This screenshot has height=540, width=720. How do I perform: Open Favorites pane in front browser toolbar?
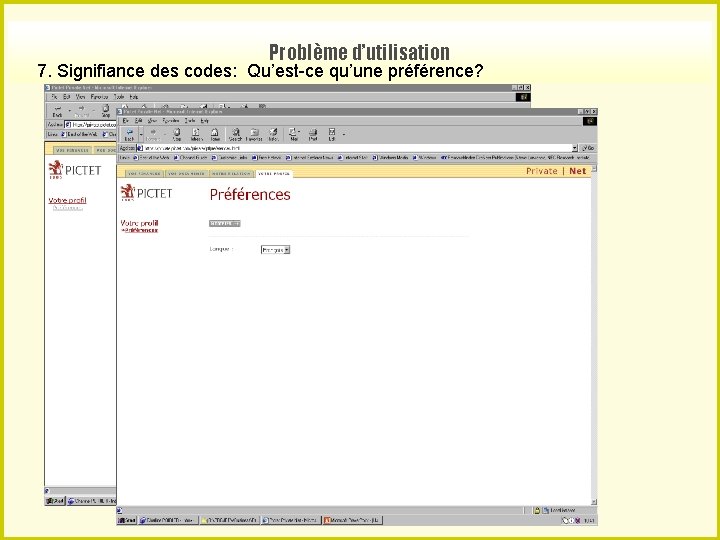pos(254,134)
